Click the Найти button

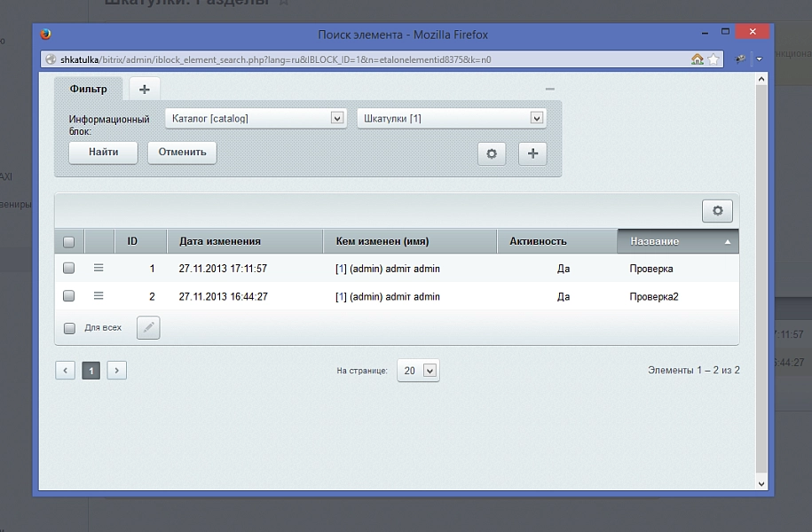click(104, 153)
